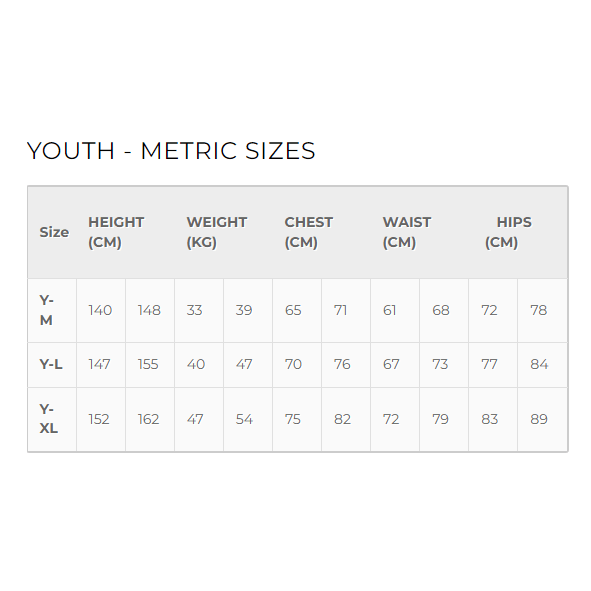Select the Y-XL size row label
The width and height of the screenshot is (591, 591).
pos(49,419)
